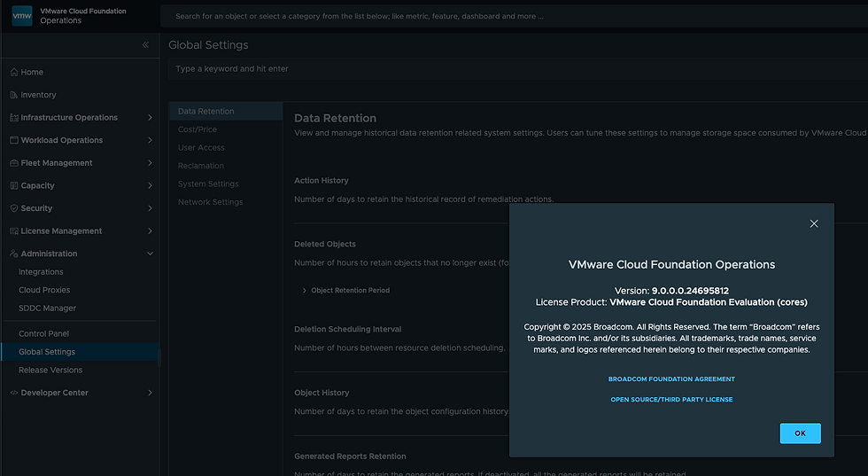868x476 pixels.
Task: Open Open Source/Third Party License link
Action: (671, 400)
